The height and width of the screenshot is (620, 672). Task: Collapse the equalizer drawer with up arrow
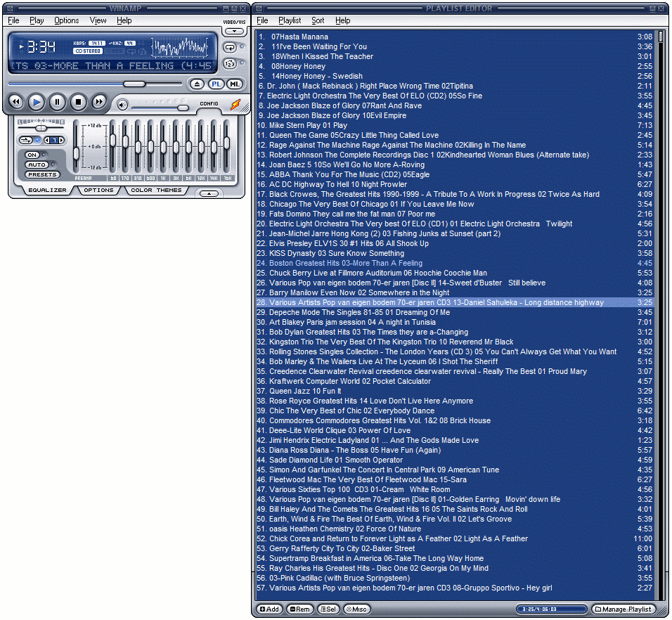point(209,194)
